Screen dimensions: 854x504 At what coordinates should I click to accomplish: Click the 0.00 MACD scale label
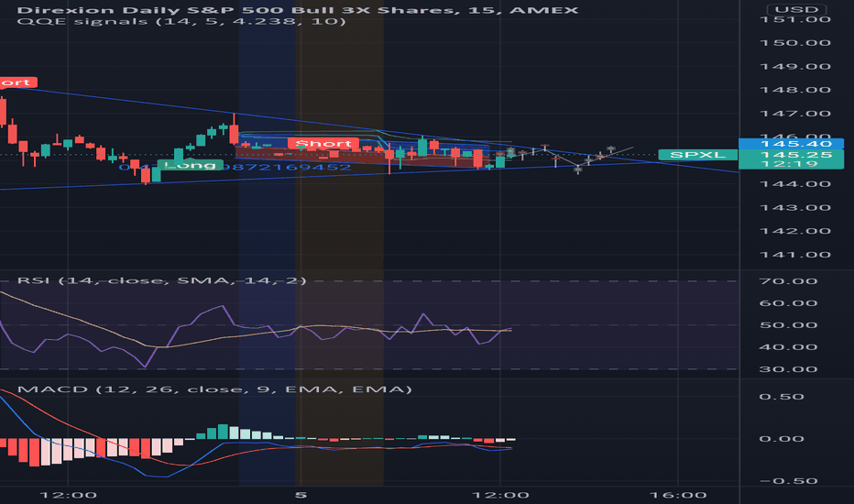pos(782,439)
